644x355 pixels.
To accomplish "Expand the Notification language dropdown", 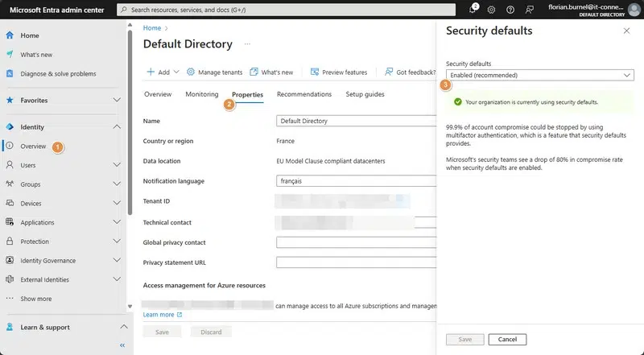I will [x=354, y=181].
